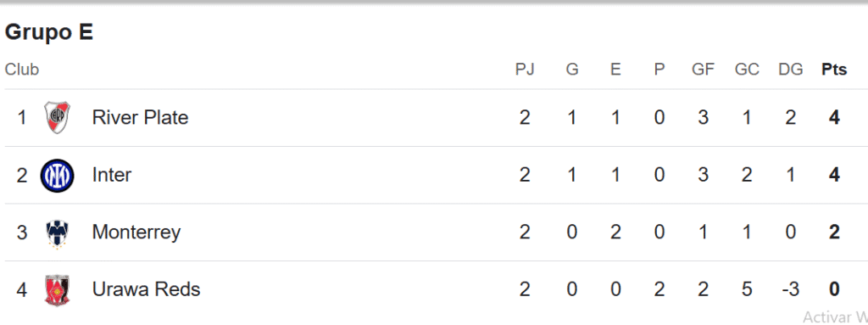The image size is (868, 325).
Task: Click the GC column header
Action: click(747, 70)
